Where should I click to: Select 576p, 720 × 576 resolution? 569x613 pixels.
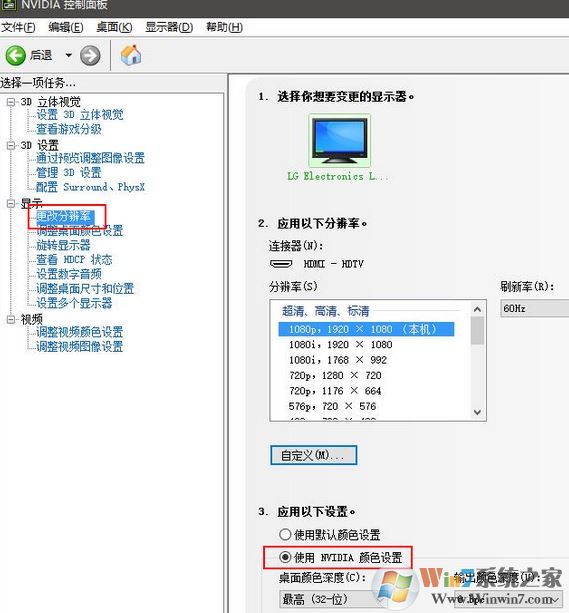point(332,407)
